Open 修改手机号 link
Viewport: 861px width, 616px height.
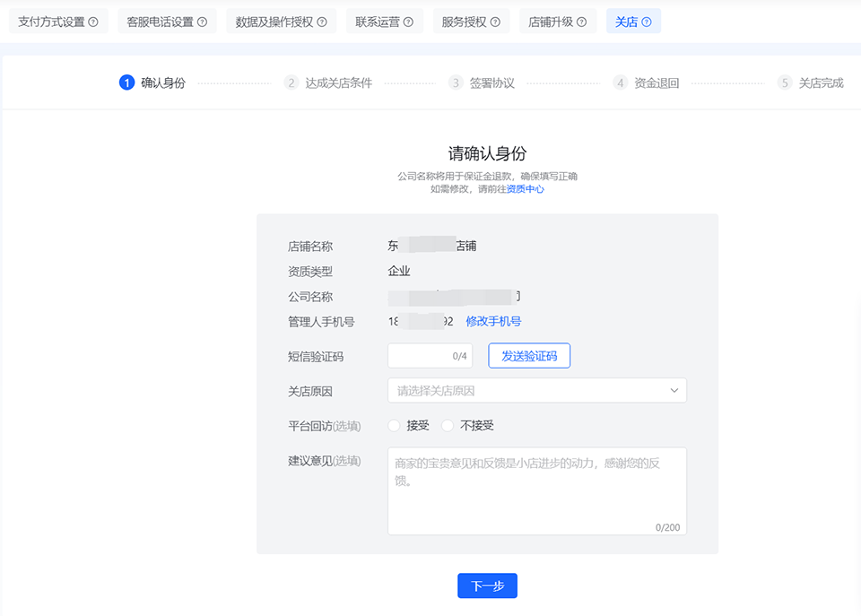coord(493,321)
